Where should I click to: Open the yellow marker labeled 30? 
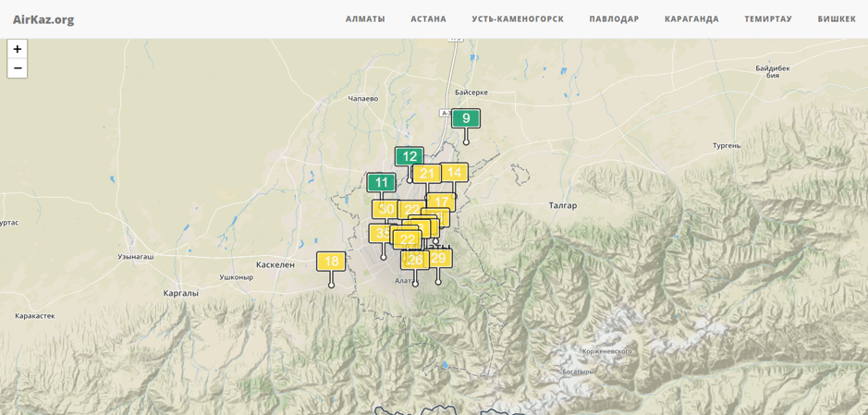pyautogui.click(x=383, y=209)
